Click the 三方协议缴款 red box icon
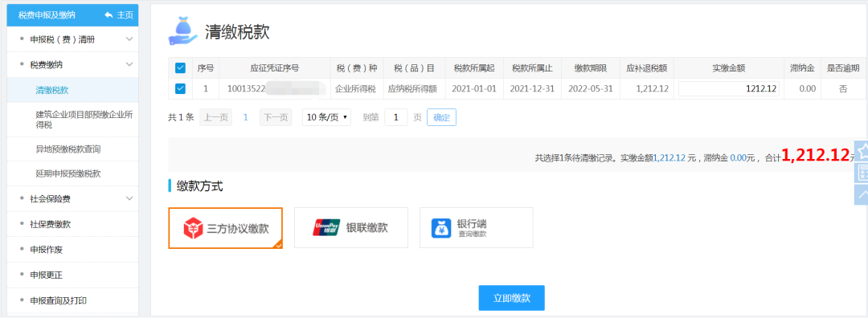The height and width of the screenshot is (318, 868). click(193, 228)
